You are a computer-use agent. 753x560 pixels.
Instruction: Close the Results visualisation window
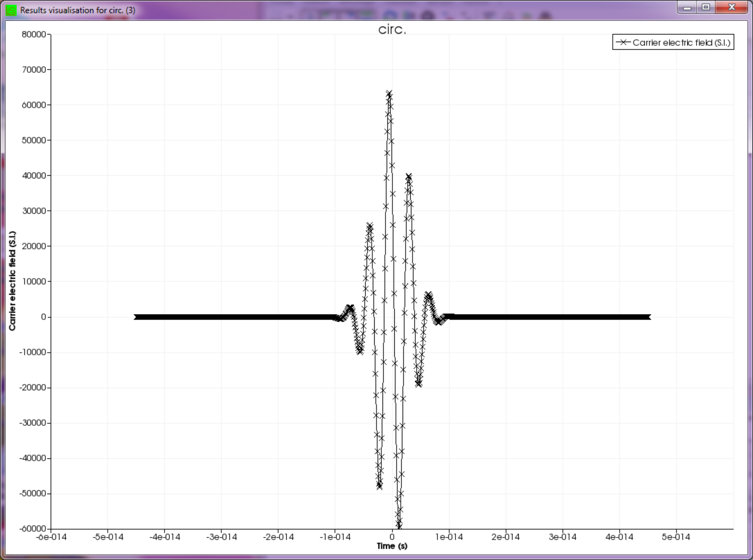(732, 7)
